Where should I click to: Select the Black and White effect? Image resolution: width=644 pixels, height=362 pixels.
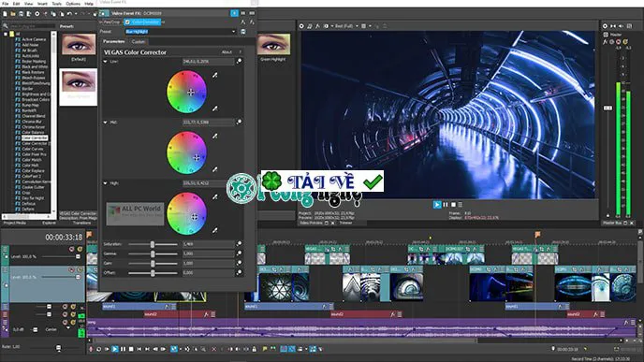[35, 66]
